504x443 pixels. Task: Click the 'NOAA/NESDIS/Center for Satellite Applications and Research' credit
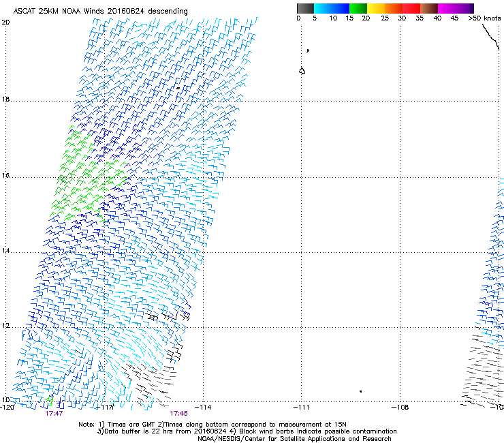(x=294, y=439)
